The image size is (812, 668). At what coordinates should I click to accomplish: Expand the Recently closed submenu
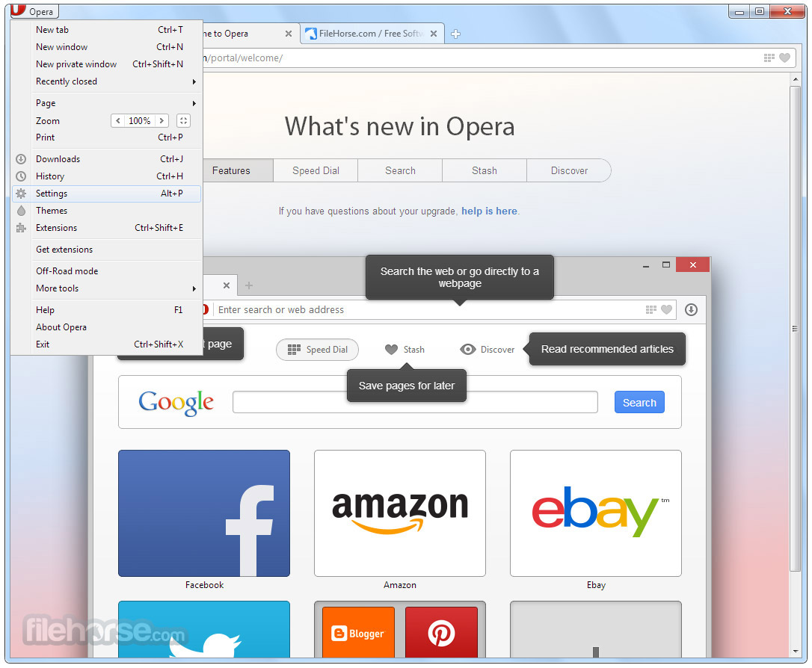tap(107, 81)
